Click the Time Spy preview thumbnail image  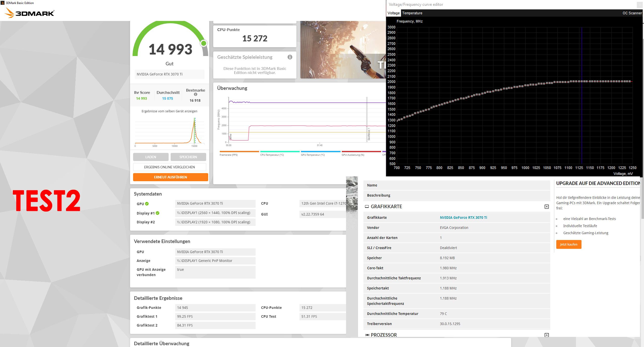tap(343, 50)
